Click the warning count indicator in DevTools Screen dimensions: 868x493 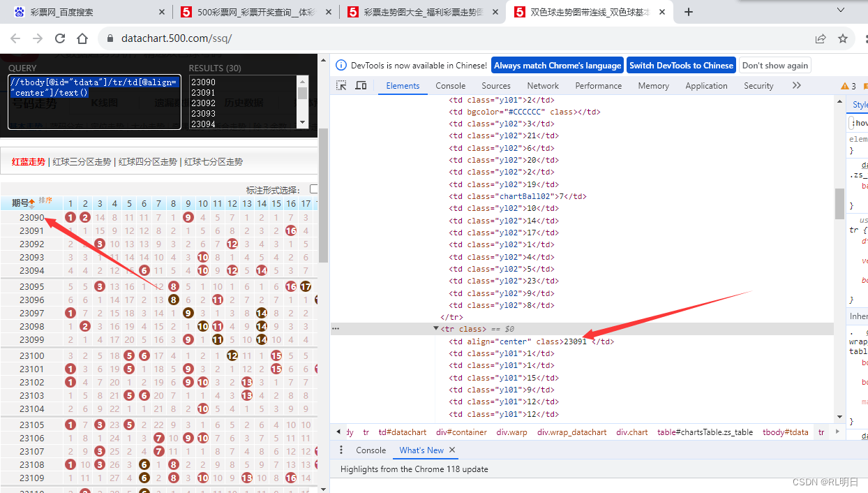[x=848, y=86]
